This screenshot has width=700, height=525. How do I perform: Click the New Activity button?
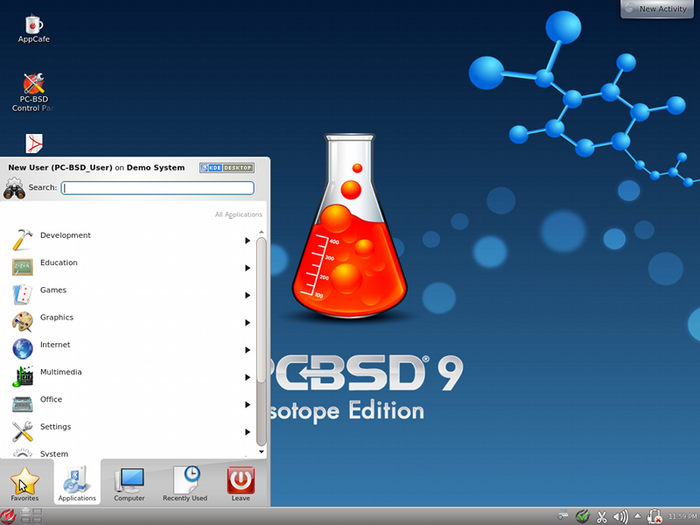click(657, 8)
